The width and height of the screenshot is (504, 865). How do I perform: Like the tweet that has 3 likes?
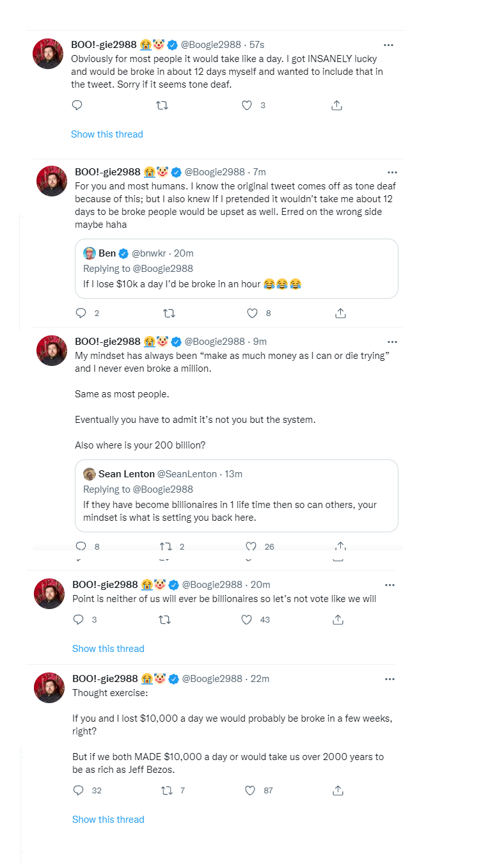pyautogui.click(x=247, y=106)
